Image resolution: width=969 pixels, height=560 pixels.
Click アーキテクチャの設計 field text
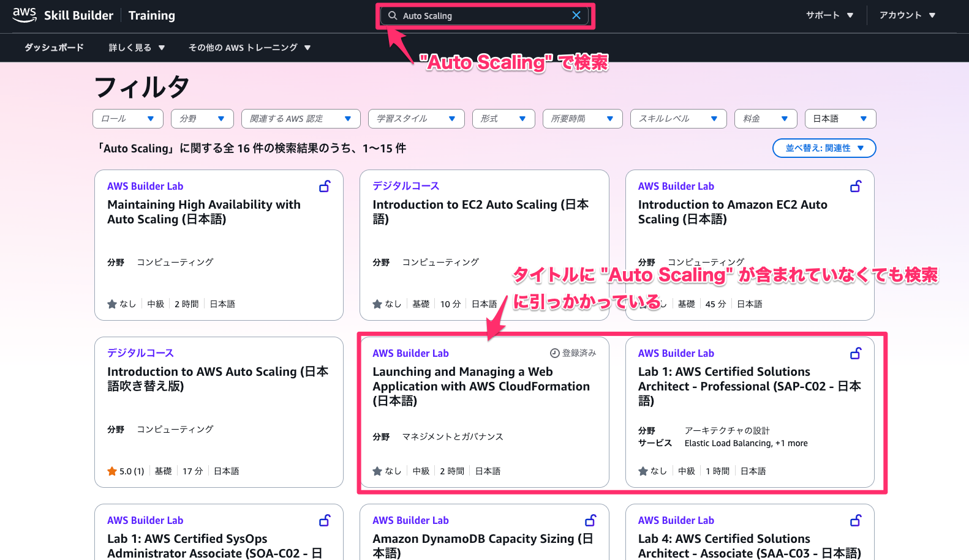pyautogui.click(x=727, y=431)
